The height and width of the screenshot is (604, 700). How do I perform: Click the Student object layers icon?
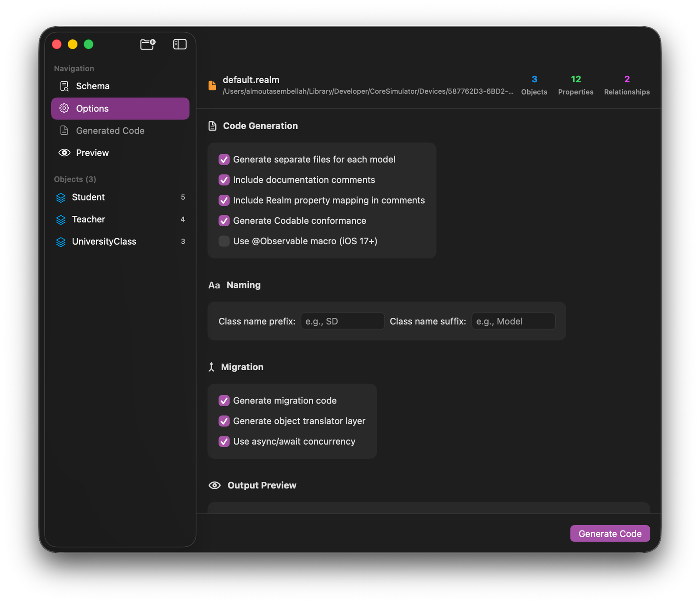click(61, 197)
